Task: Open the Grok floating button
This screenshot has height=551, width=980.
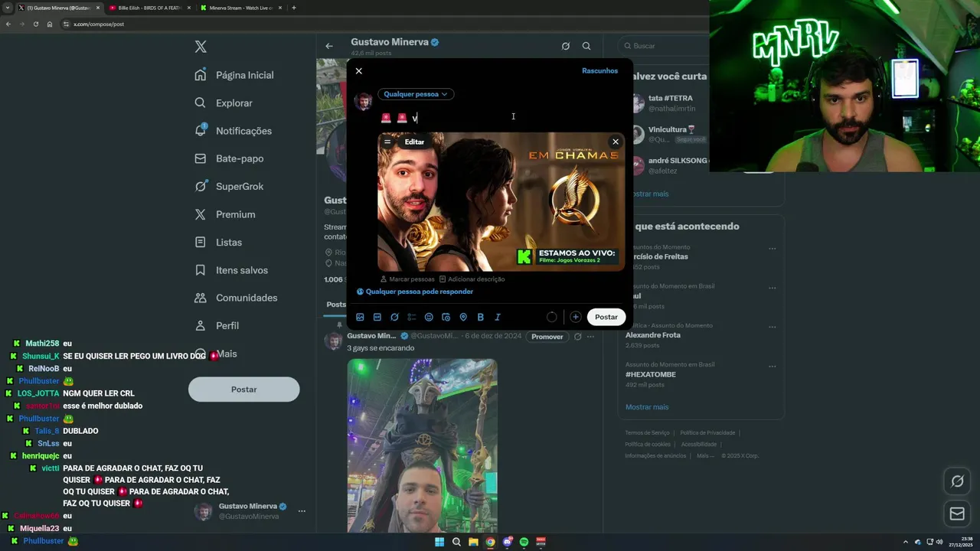Action: pyautogui.click(x=957, y=481)
